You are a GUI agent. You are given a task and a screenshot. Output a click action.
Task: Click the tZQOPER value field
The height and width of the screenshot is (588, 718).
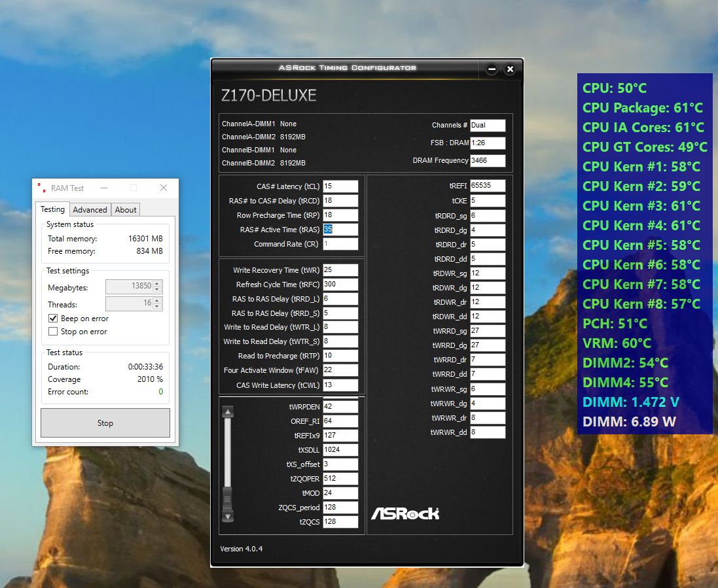click(x=340, y=479)
